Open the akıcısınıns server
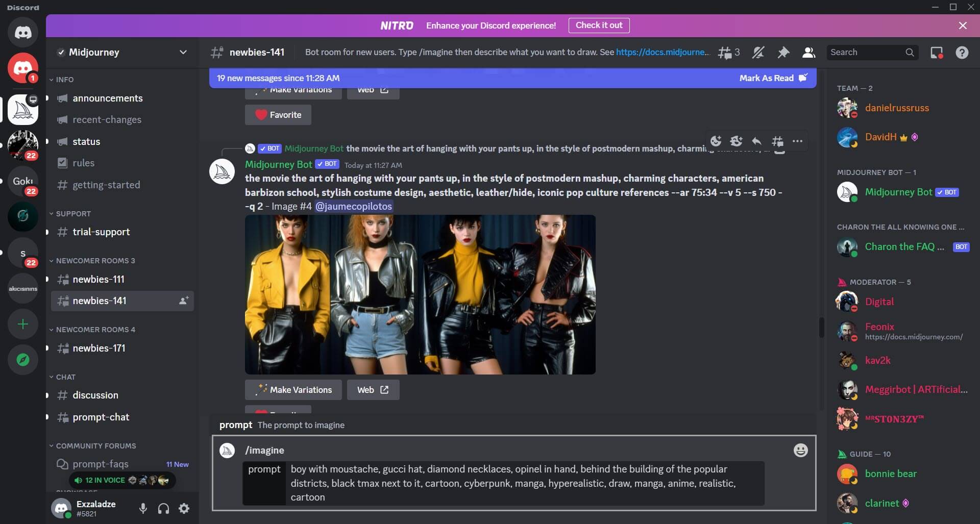The height and width of the screenshot is (524, 980). (23, 288)
